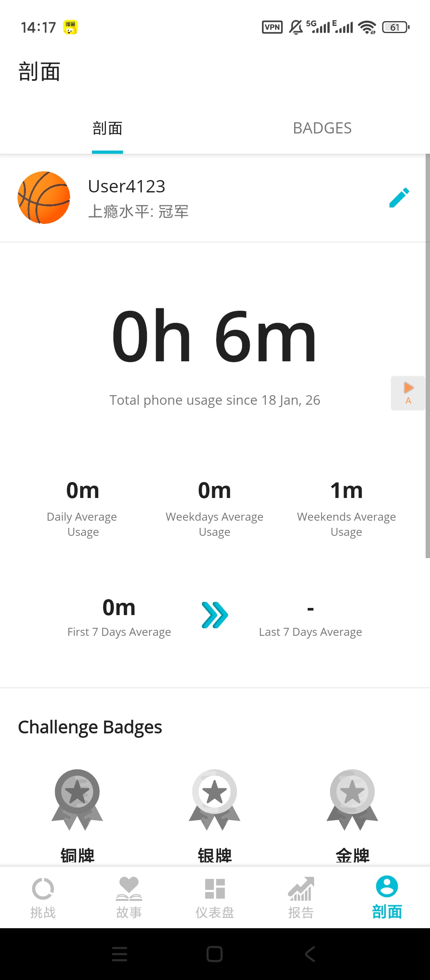The width and height of the screenshot is (430, 980).
Task: Select the 铜牌 bronze badge
Action: (77, 801)
